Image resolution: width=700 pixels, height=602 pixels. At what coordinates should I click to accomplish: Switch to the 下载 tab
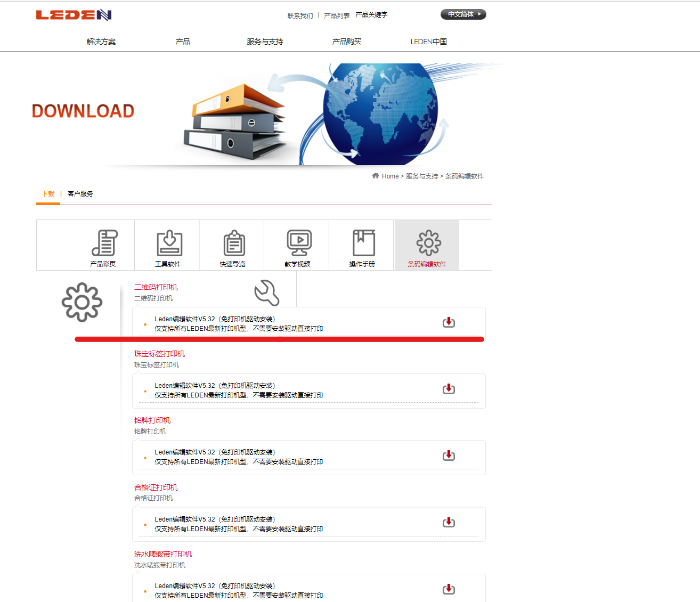click(48, 193)
